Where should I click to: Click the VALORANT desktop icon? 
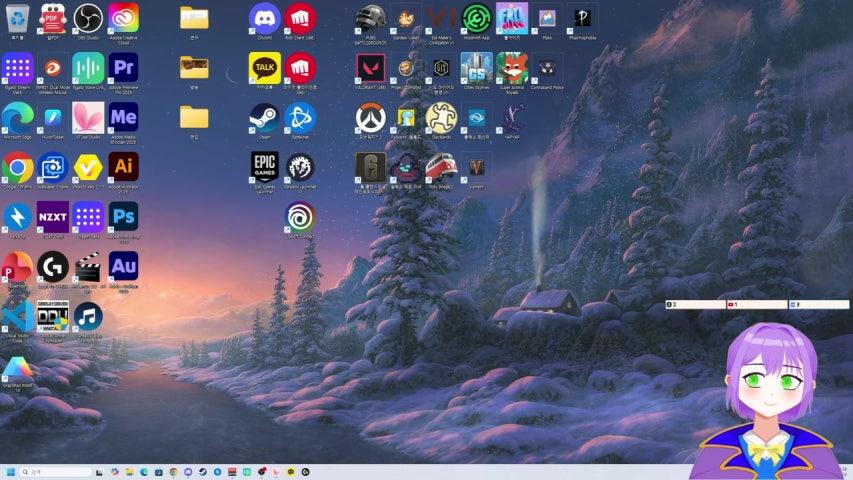pyautogui.click(x=370, y=68)
